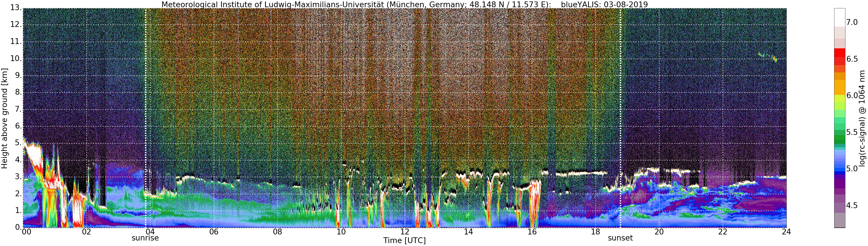
Task: Click the colorbar tick value '5.0'
Action: pos(852,169)
